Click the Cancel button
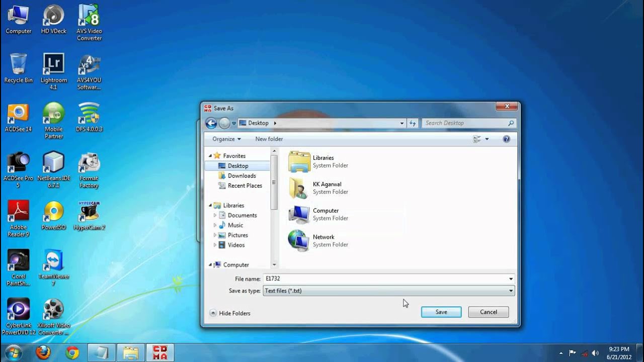 tap(489, 312)
